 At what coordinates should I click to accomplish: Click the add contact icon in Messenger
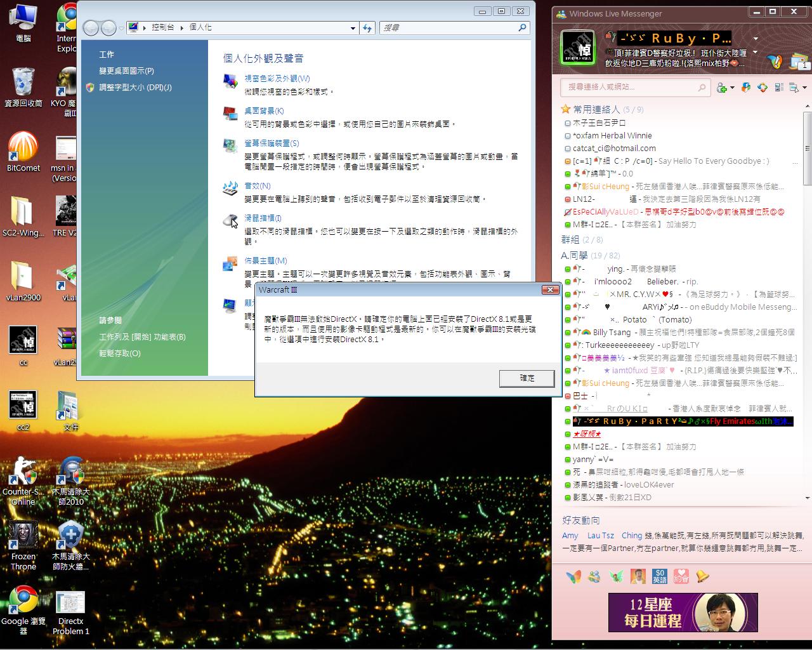(722, 88)
